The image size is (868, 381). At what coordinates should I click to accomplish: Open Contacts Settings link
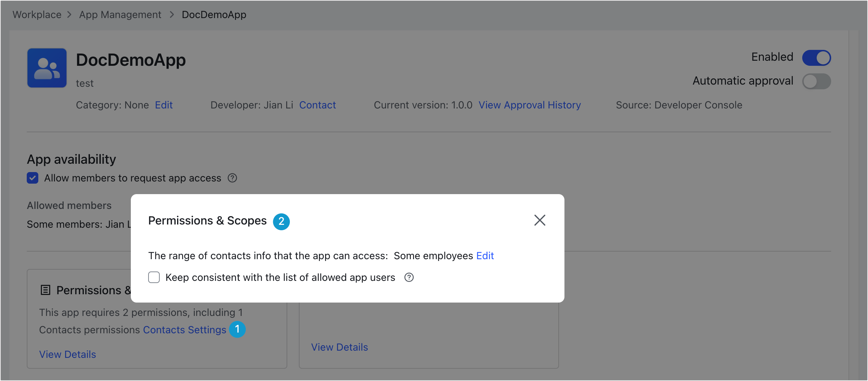coord(184,330)
